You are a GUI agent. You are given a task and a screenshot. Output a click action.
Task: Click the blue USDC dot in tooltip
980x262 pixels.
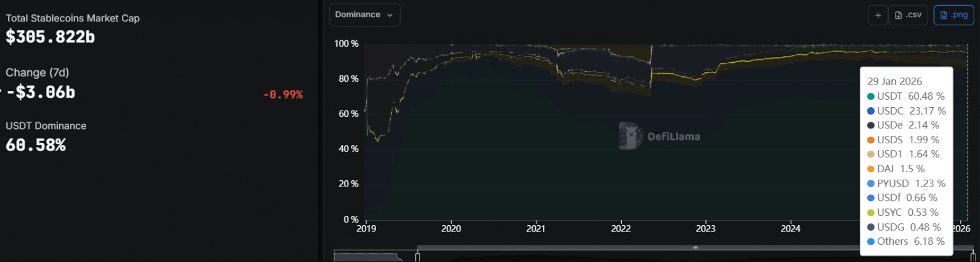click(871, 111)
